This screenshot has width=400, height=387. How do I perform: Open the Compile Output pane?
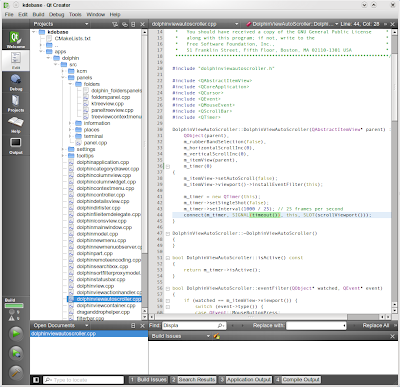pos(297,380)
